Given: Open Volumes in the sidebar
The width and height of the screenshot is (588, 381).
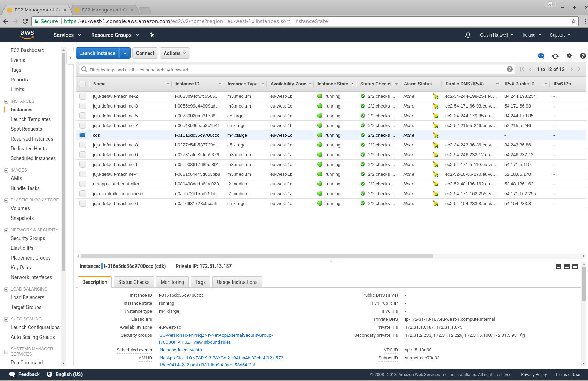Looking at the screenshot, I should [x=20, y=208].
